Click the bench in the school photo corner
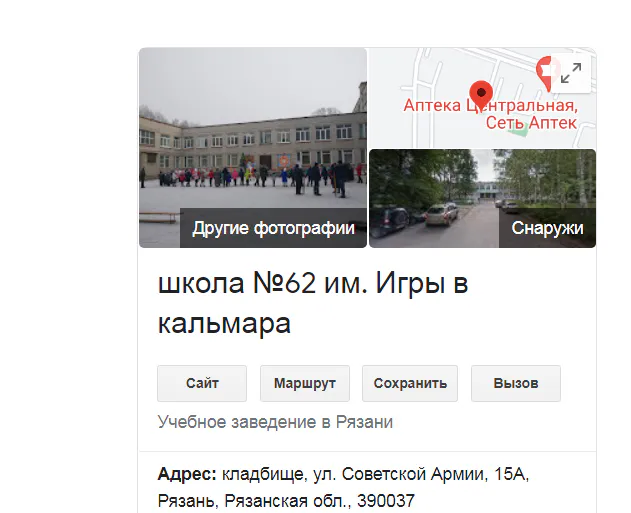 [158, 217]
